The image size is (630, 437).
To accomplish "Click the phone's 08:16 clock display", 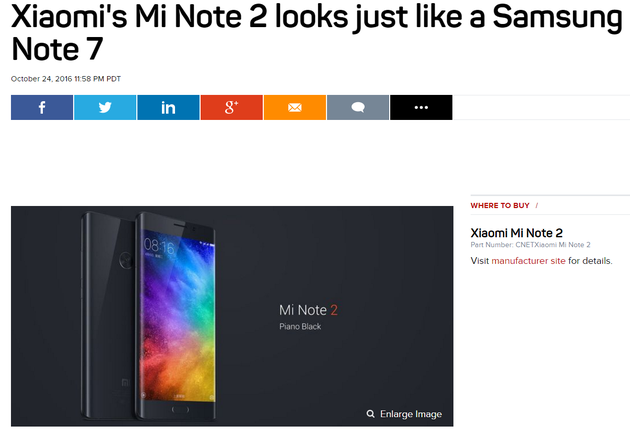I will tap(160, 246).
